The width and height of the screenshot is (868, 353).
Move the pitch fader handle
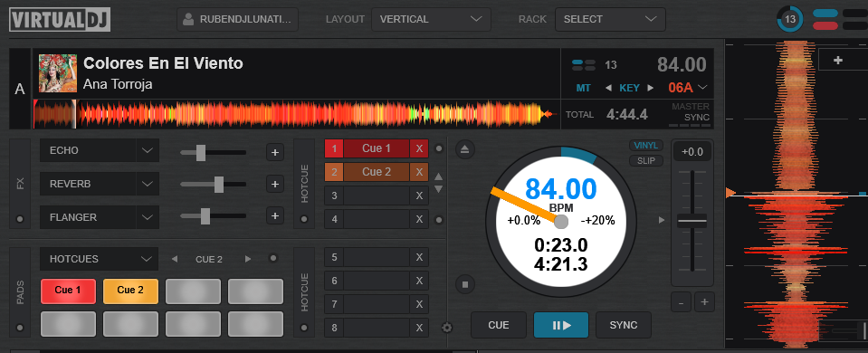692,221
